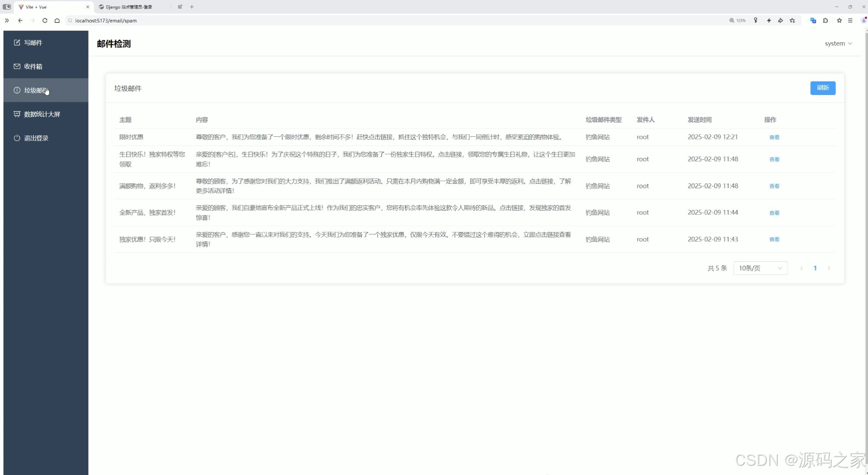Open the Compose Mail (写邮件) sidebar item
The height and width of the screenshot is (475, 868).
pos(33,43)
